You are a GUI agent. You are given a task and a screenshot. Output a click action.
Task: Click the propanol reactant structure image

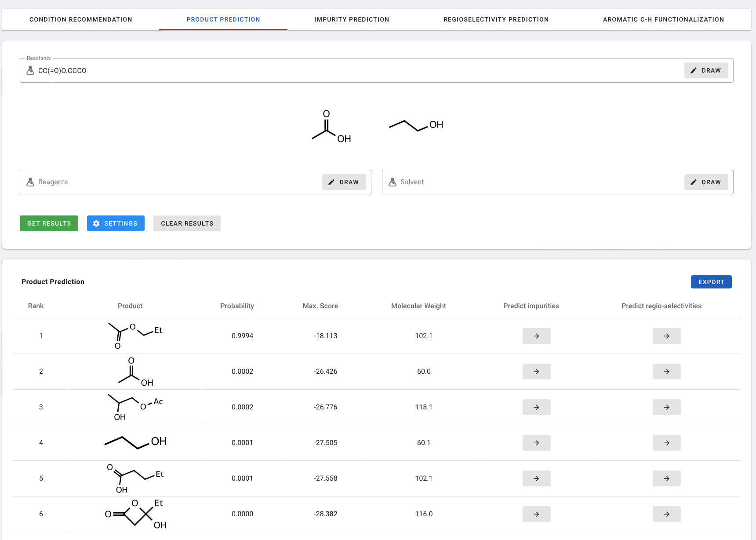tap(416, 125)
